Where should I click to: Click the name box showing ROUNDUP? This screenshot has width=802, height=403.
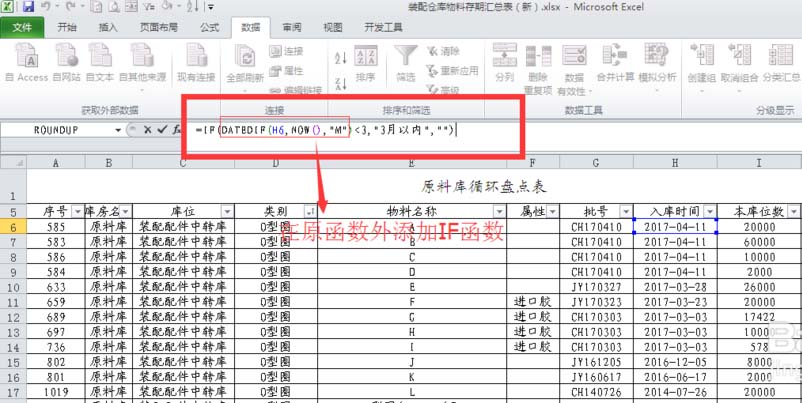(56, 130)
